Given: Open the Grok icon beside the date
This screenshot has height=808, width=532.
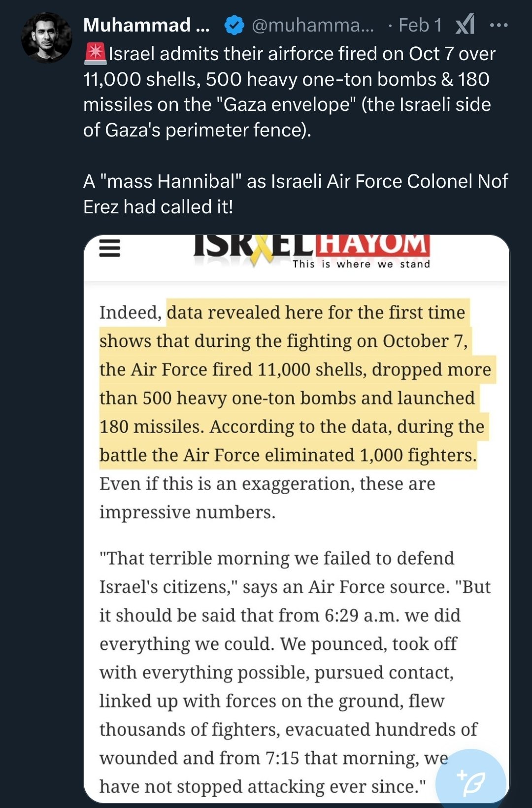Looking at the screenshot, I should pyautogui.click(x=465, y=24).
